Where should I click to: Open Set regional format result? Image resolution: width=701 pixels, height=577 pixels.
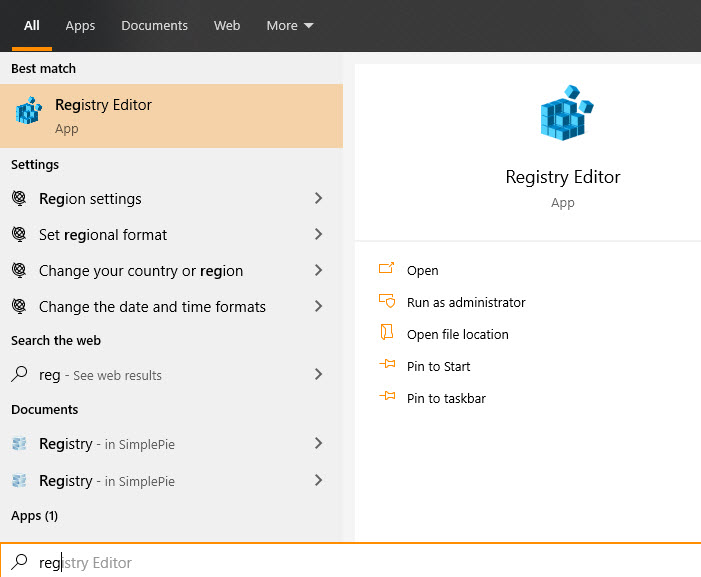[x=171, y=235]
